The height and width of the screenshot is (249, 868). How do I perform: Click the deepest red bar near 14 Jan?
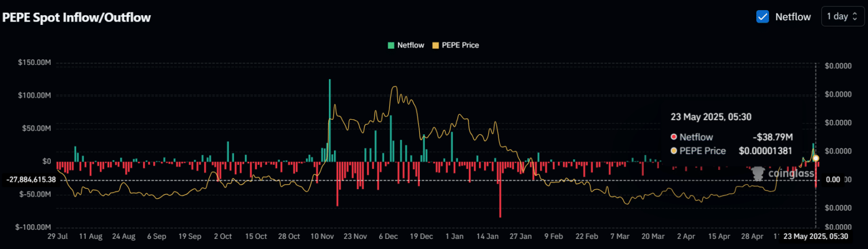pos(500,190)
